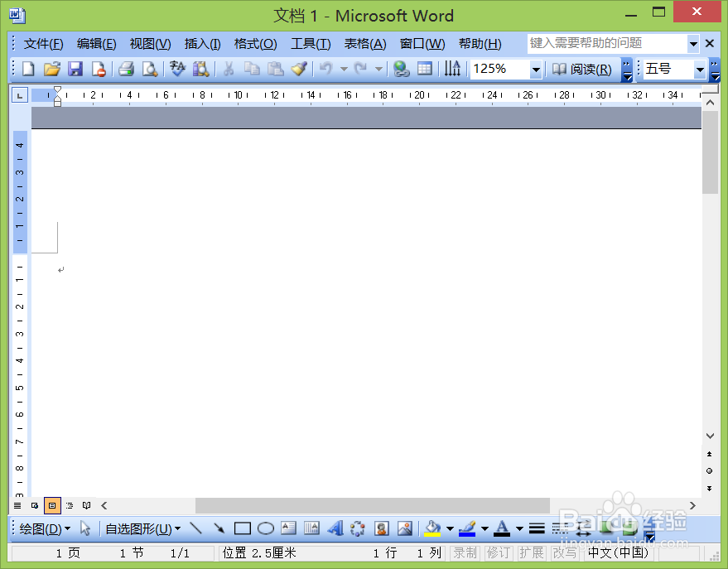Run spelling and grammar check
728x569 pixels.
click(177, 69)
